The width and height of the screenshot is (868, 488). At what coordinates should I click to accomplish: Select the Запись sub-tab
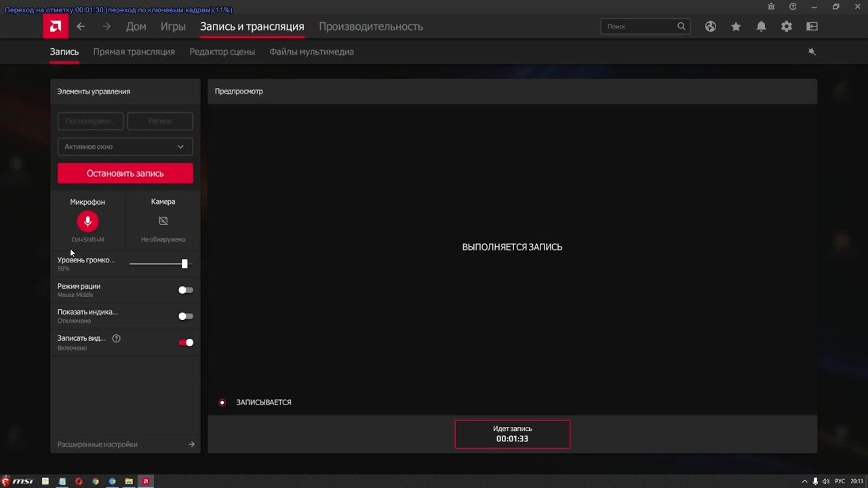[x=64, y=51]
